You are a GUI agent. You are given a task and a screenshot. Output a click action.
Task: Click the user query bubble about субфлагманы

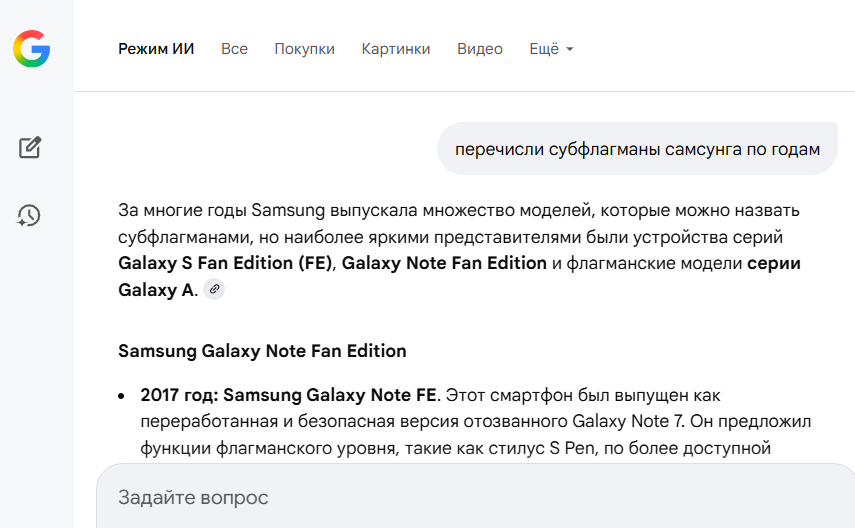click(637, 150)
